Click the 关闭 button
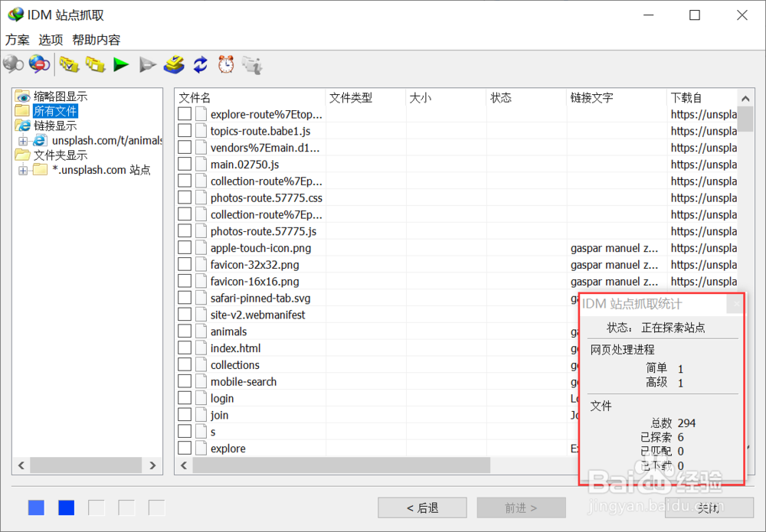 [x=709, y=508]
